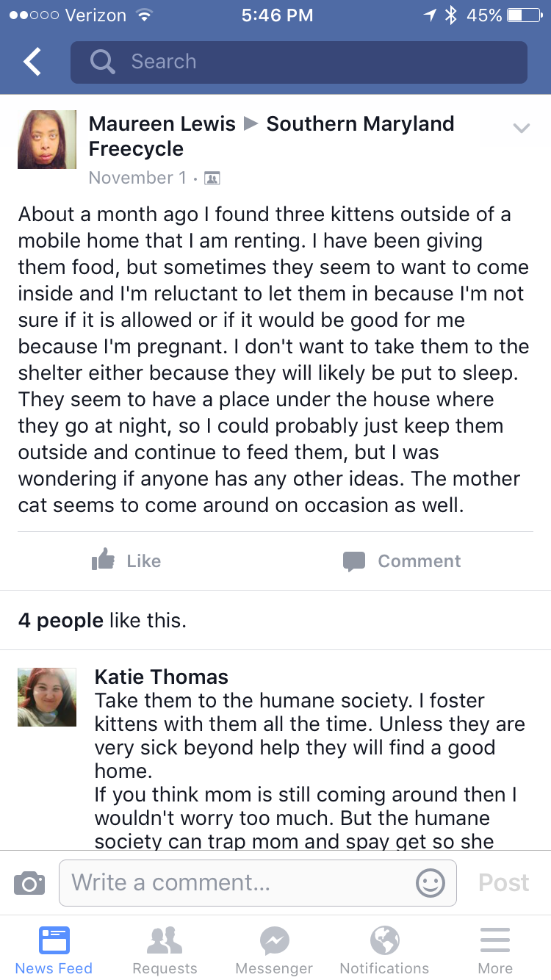Open the More menu tab
Screen dimensions: 551x980
click(x=495, y=948)
